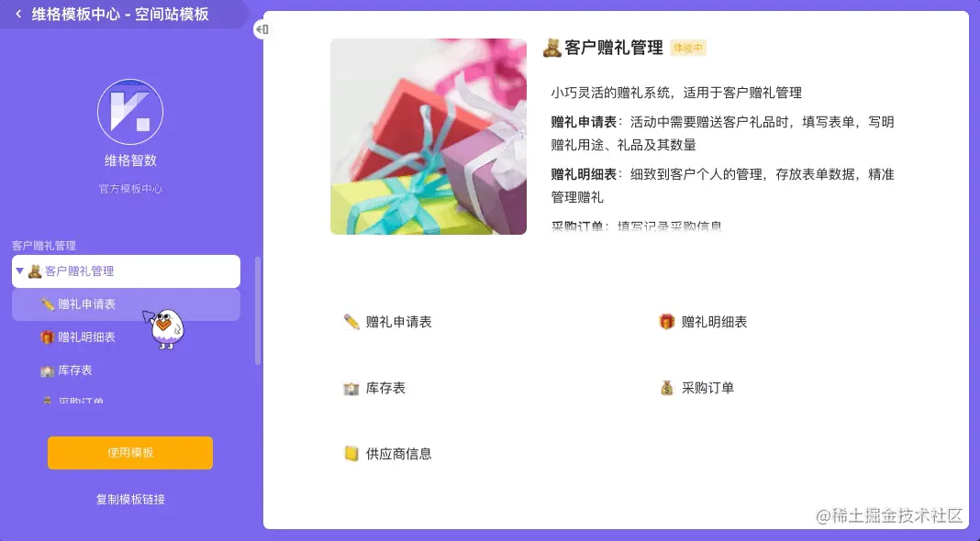This screenshot has height=541, width=980.
Task: Click the 使用模板 button
Action: coord(130,453)
